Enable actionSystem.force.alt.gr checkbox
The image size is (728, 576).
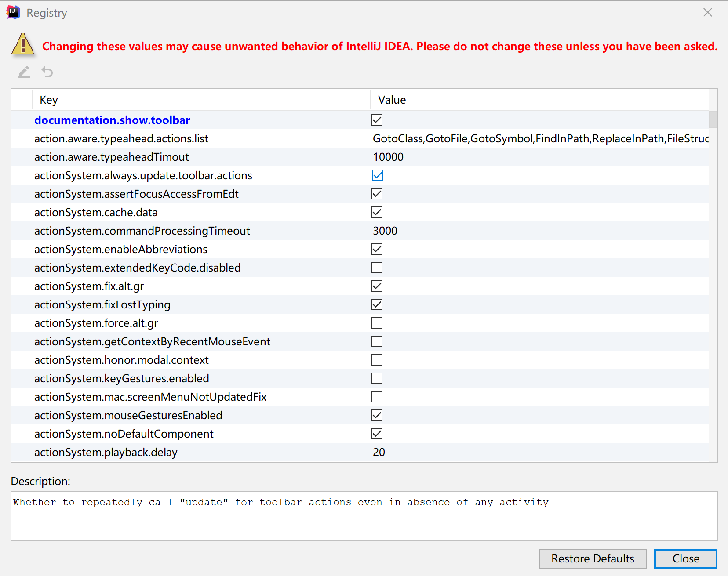pos(377,323)
